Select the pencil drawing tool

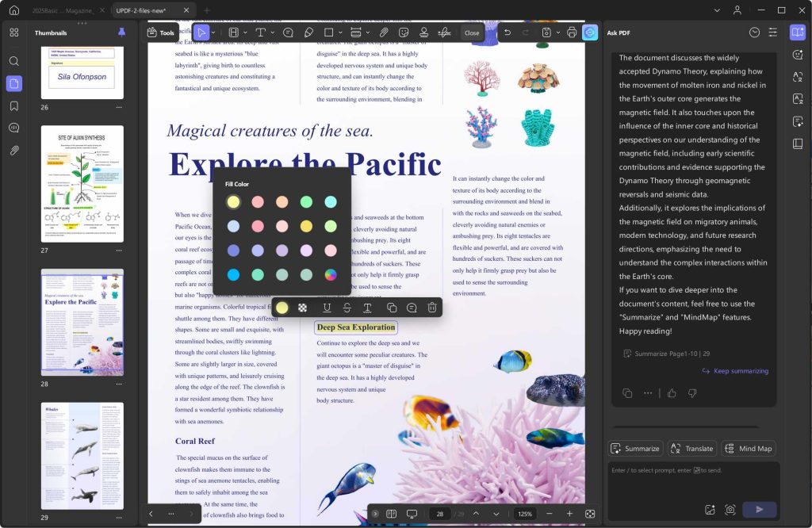click(308, 33)
